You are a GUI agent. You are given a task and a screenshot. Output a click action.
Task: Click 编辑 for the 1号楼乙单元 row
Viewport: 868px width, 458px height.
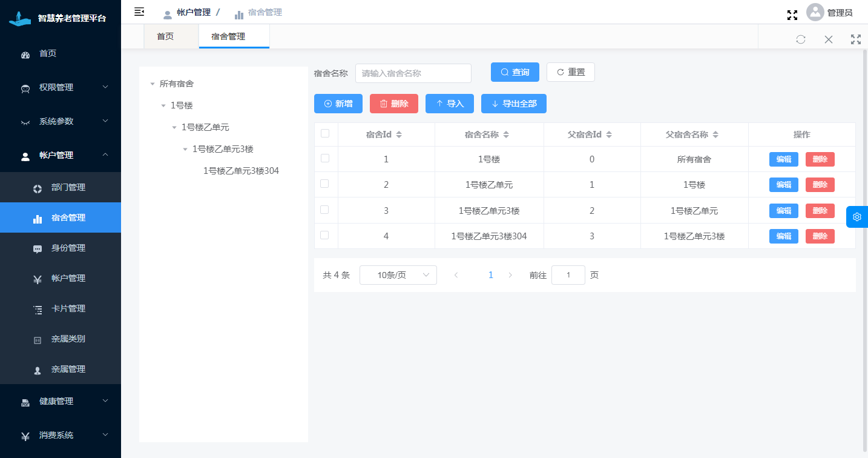coord(783,185)
